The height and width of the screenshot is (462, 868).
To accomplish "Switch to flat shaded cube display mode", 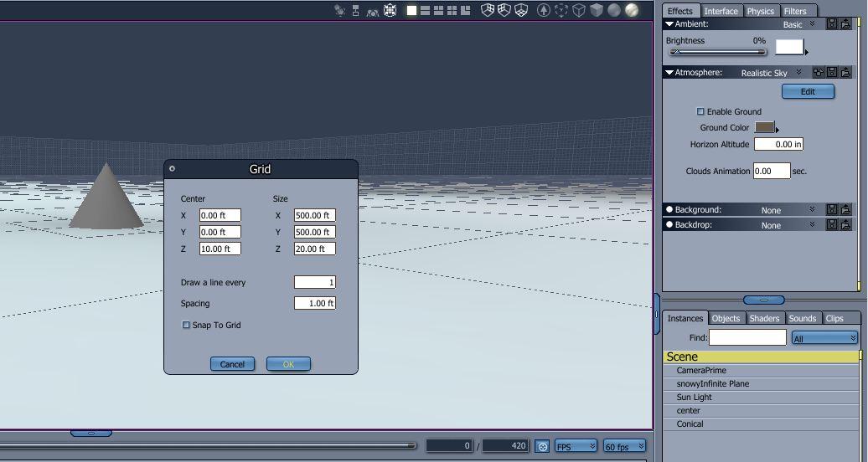I will 597,10.
